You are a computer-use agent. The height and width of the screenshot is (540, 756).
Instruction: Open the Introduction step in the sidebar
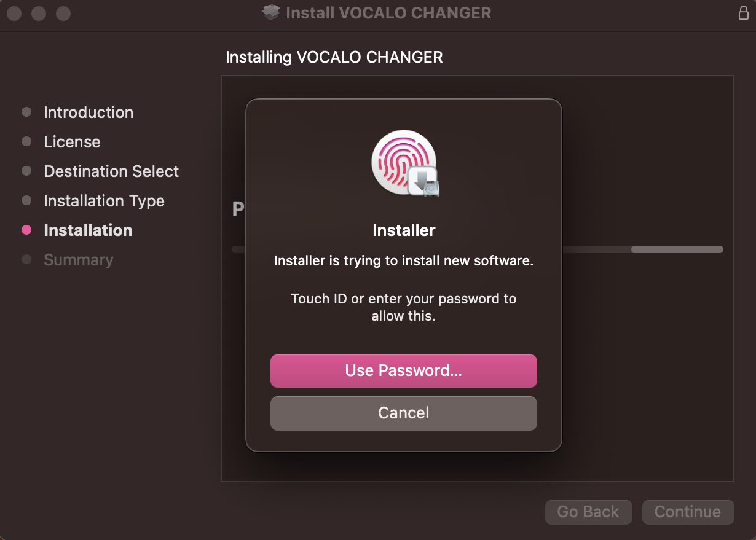pyautogui.click(x=88, y=112)
